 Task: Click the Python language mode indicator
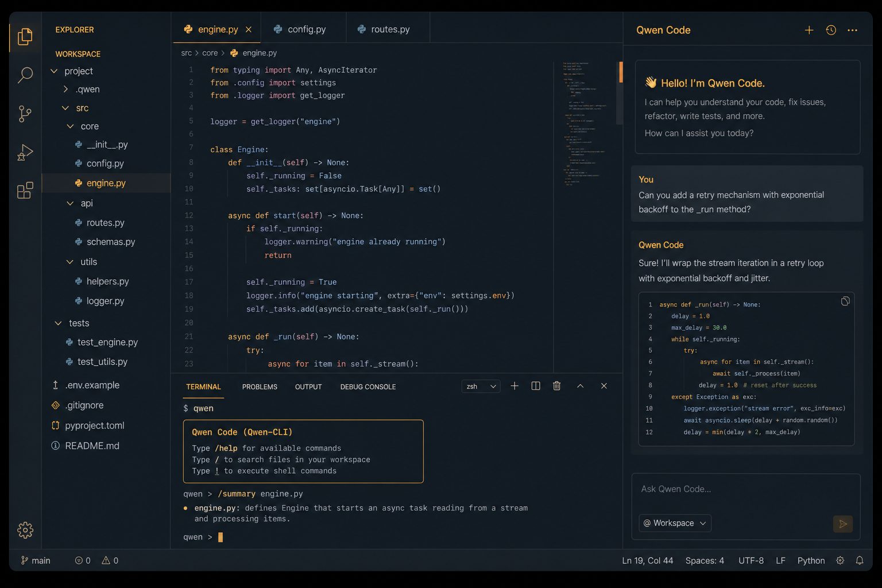click(811, 560)
